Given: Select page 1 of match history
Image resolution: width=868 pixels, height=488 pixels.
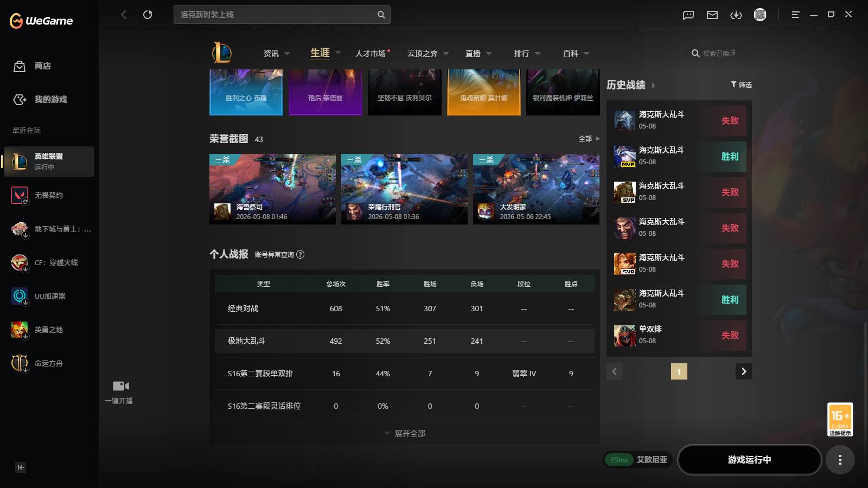Looking at the screenshot, I should point(679,371).
